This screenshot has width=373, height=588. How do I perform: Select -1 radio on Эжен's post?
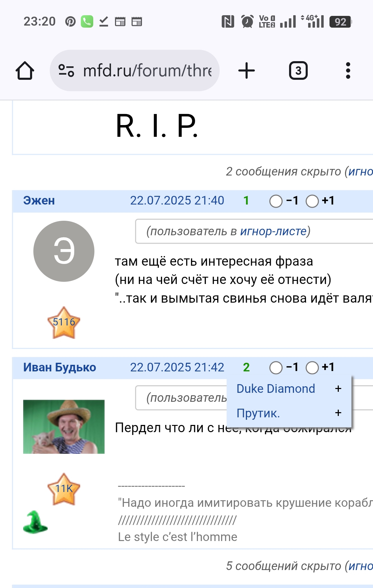pos(276,201)
